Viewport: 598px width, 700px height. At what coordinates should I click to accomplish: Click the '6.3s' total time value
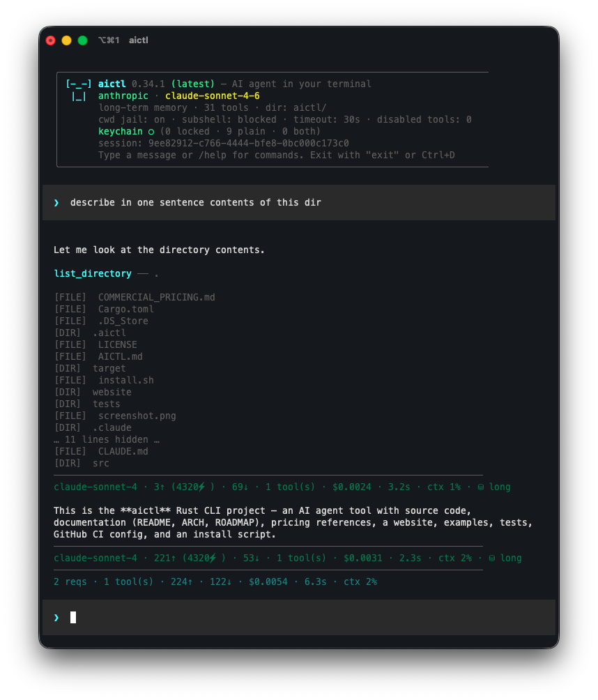click(316, 581)
